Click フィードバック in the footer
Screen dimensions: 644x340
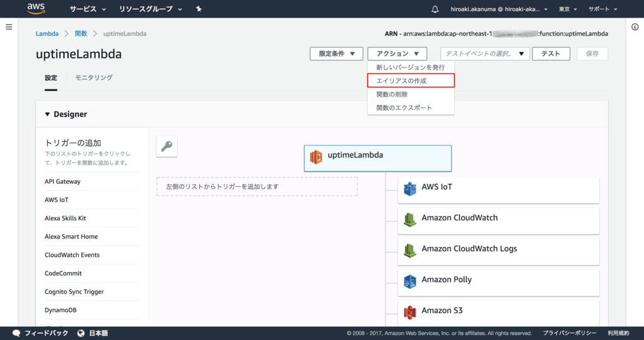46,333
